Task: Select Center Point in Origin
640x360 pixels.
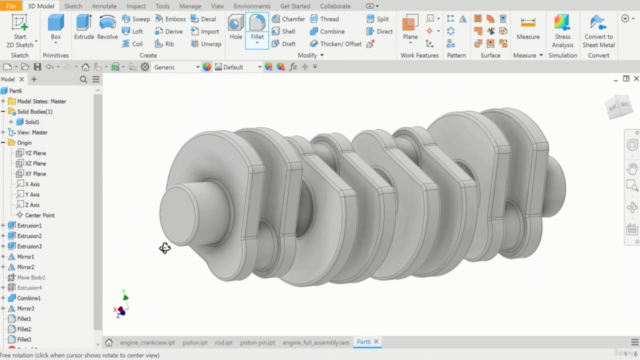Action: click(35, 215)
